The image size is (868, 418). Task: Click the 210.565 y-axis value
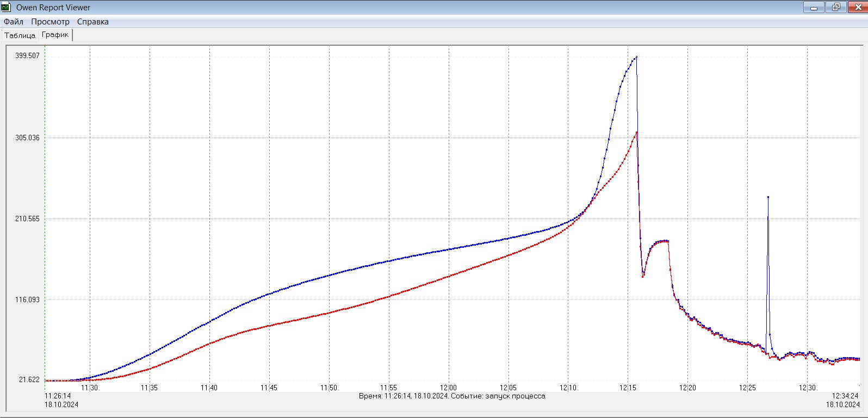[x=27, y=219]
